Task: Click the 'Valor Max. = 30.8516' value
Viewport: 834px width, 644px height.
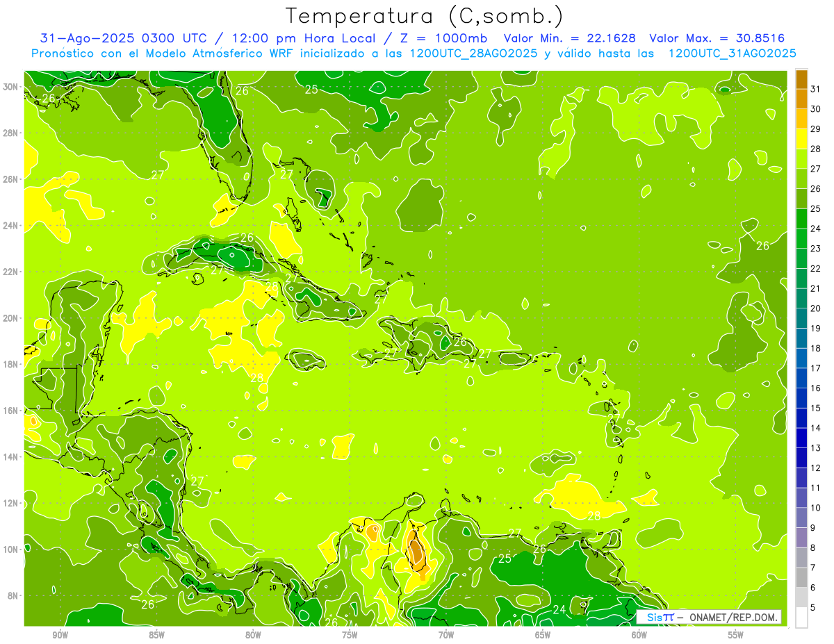Action: [717, 38]
